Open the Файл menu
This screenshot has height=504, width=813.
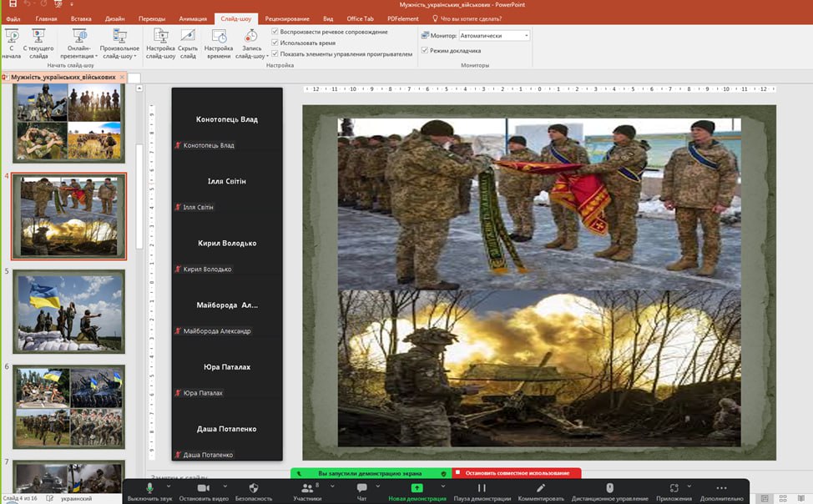(x=13, y=18)
